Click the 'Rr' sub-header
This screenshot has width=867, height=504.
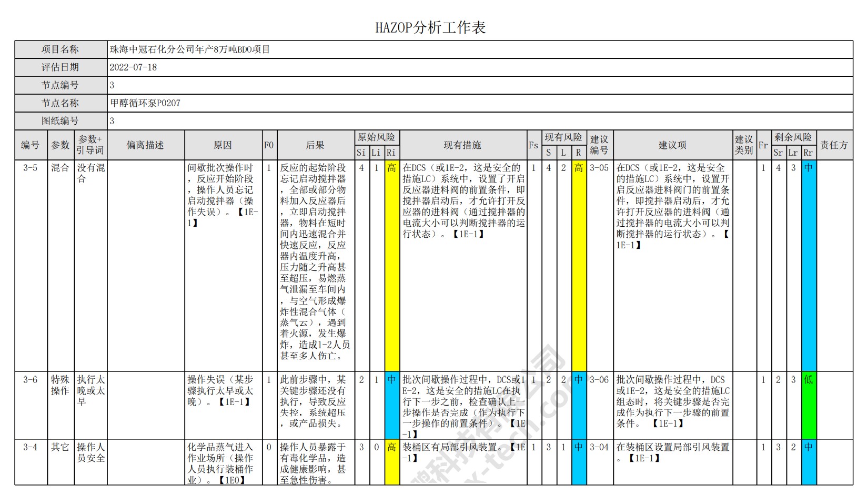click(809, 153)
